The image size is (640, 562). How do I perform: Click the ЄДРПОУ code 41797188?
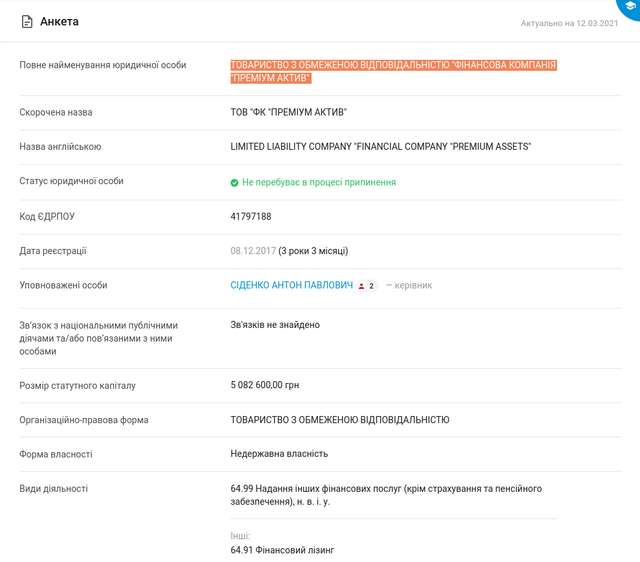251,216
